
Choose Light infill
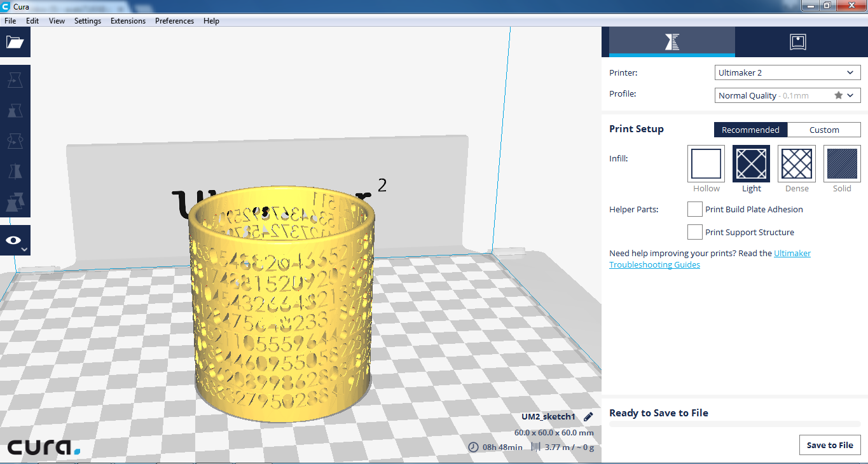point(752,163)
